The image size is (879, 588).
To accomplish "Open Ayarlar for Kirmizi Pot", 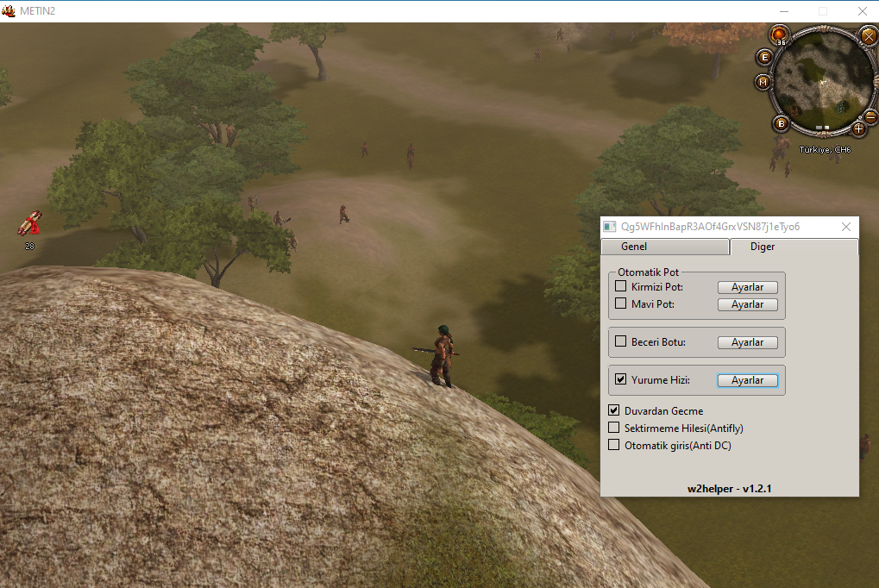I will [747, 287].
